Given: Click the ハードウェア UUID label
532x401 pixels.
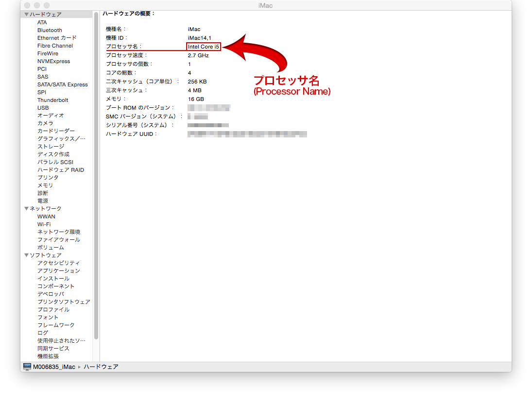Looking at the screenshot, I should (131, 134).
